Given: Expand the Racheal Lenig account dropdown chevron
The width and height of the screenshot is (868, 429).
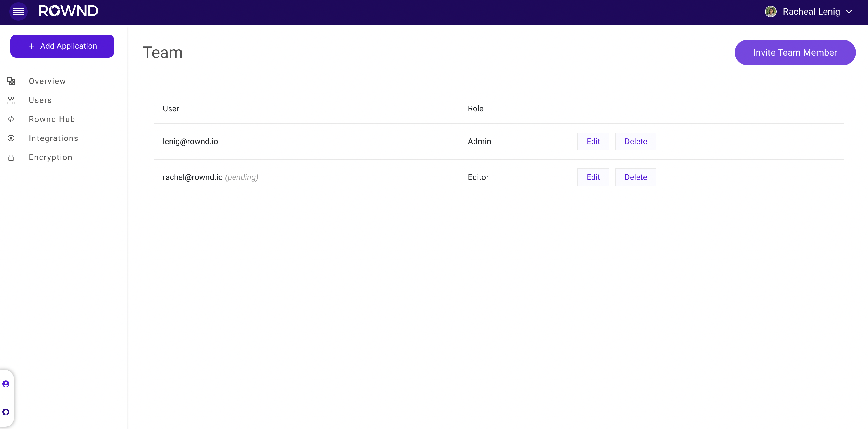Looking at the screenshot, I should [x=849, y=12].
